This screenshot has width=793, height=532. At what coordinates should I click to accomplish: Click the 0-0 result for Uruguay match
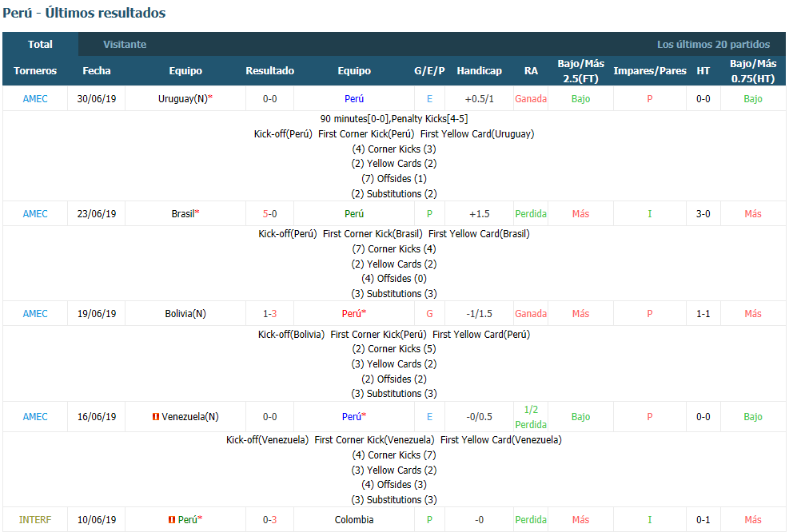point(269,99)
